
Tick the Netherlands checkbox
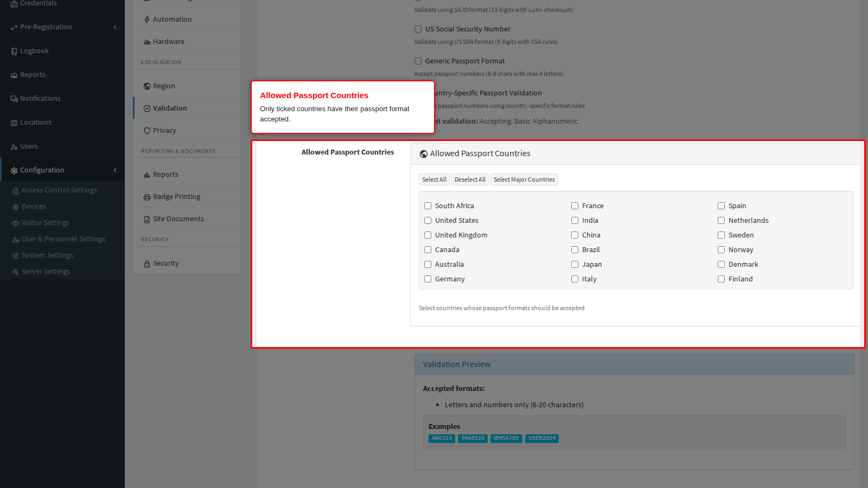[722, 221]
